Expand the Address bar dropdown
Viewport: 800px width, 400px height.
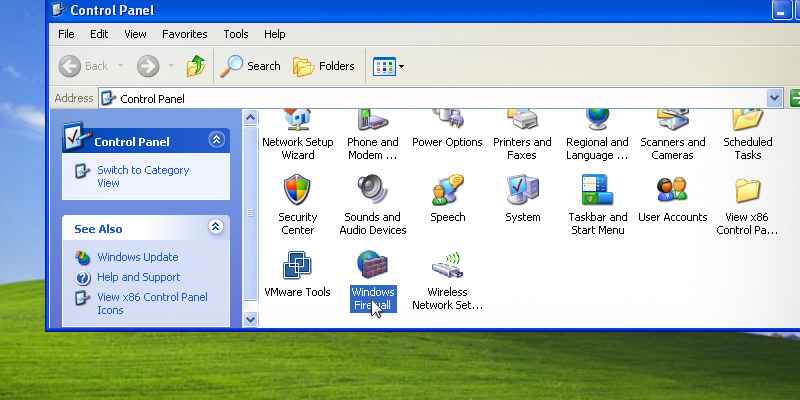pos(774,98)
